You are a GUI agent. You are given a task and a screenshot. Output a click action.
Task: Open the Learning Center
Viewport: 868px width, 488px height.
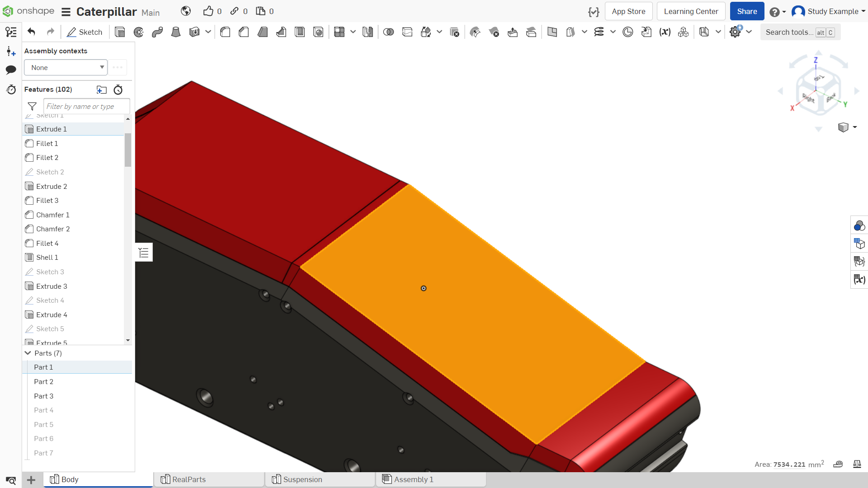[x=691, y=11]
